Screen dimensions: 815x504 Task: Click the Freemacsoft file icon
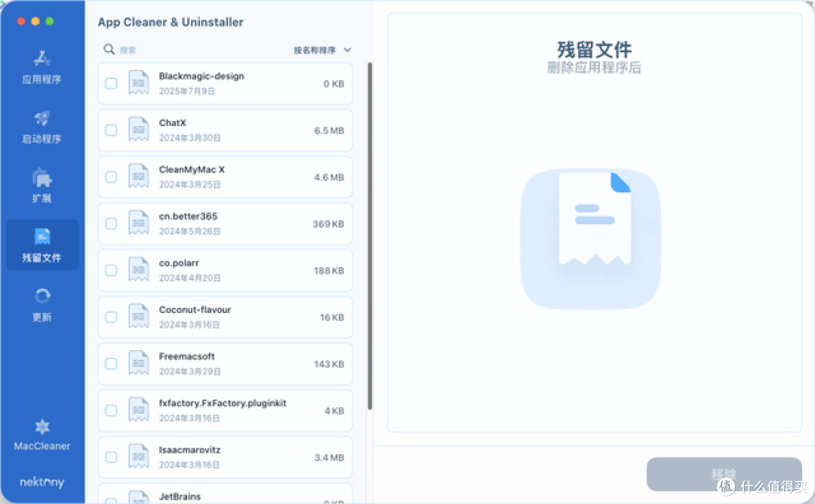pyautogui.click(x=138, y=364)
